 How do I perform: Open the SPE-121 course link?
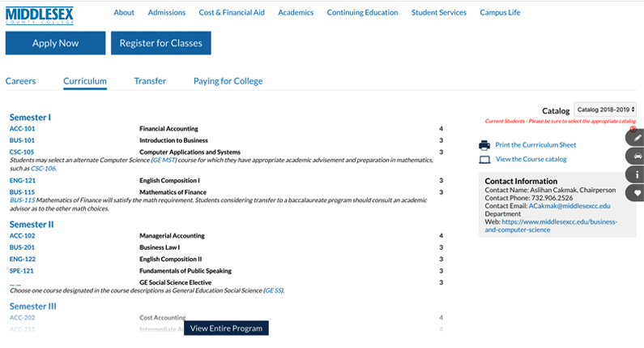pos(21,271)
